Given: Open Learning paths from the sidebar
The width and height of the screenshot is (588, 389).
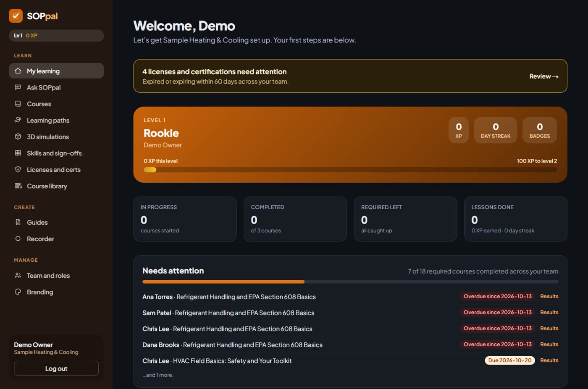Looking at the screenshot, I should pos(56,120).
